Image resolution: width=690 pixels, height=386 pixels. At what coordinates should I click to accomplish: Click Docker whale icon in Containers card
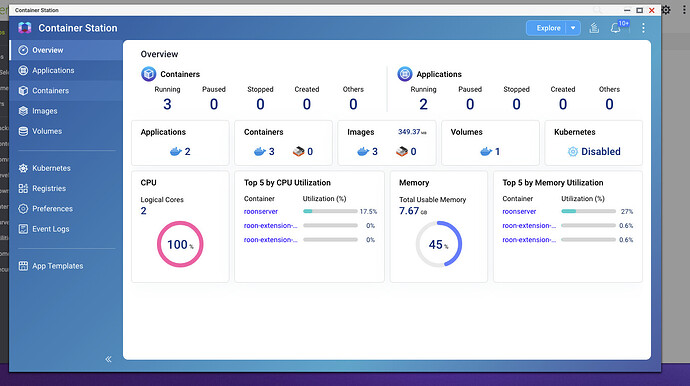coord(260,152)
